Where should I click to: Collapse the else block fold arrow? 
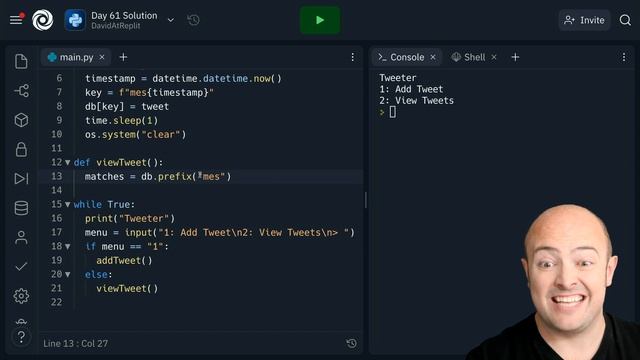point(68,275)
